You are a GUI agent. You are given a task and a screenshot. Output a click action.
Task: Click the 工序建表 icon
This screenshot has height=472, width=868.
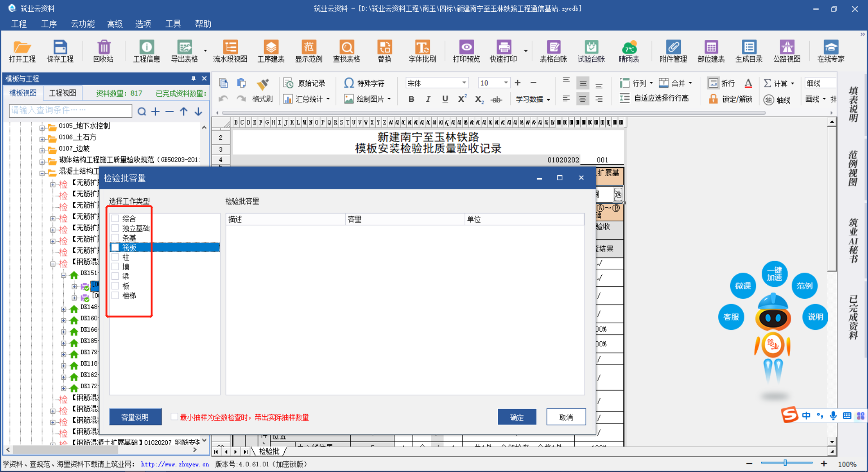[x=271, y=51]
